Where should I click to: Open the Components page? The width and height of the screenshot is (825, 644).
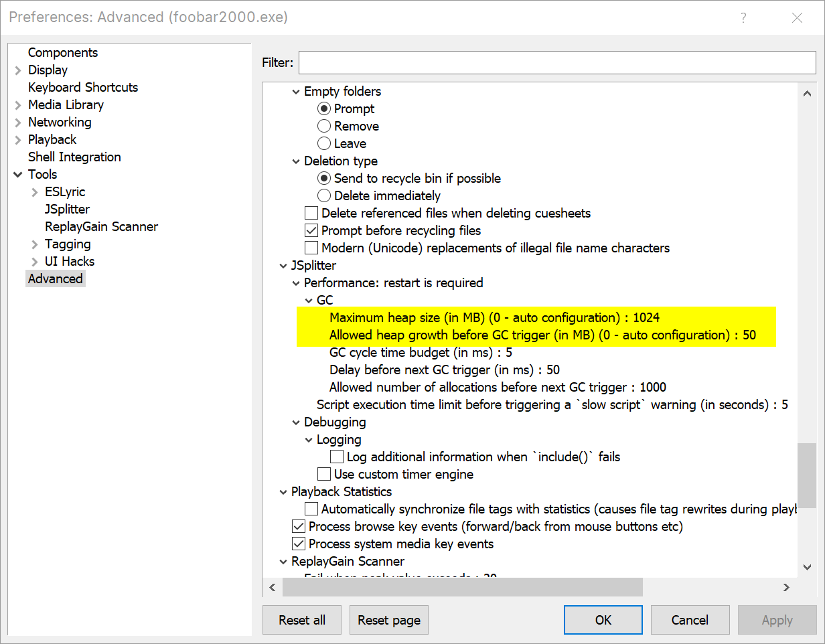[x=63, y=52]
